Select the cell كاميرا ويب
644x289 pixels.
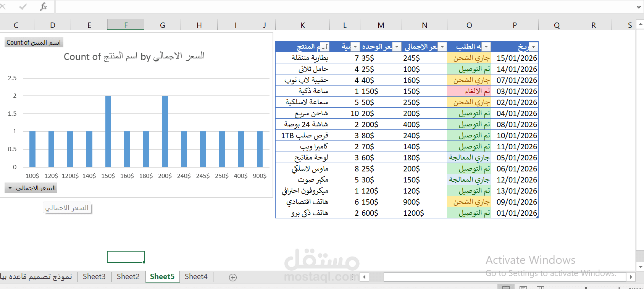click(x=302, y=147)
